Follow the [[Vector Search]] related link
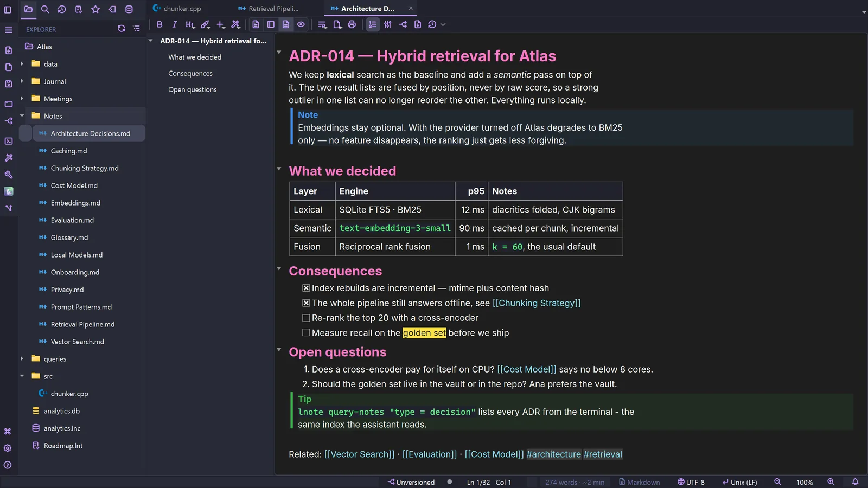 [x=360, y=454]
